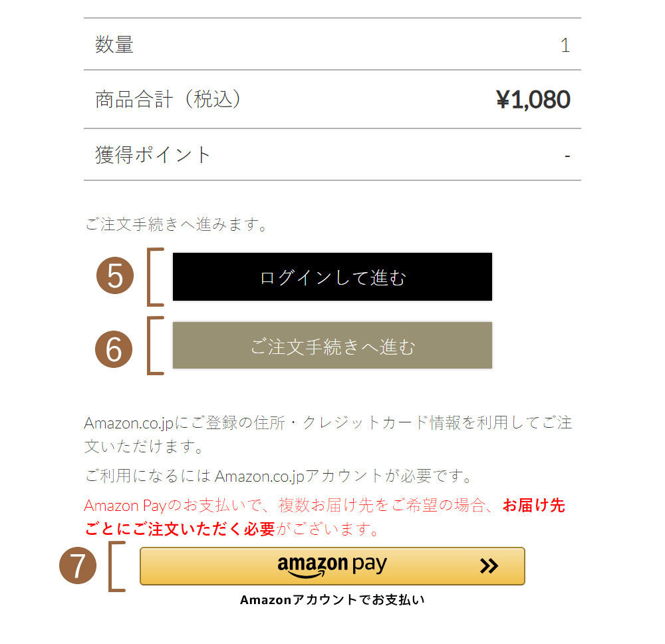Click the quantity value showing 1

pos(566,44)
